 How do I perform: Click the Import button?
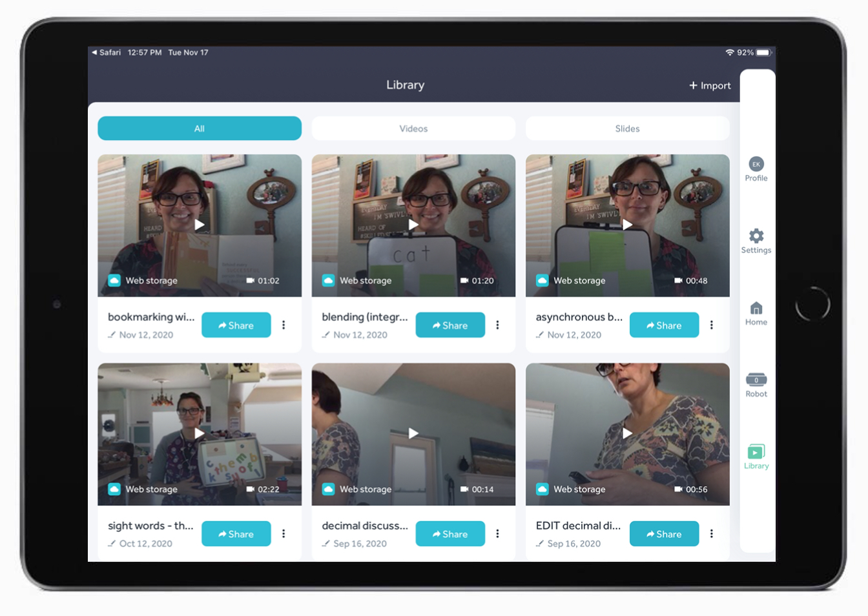710,85
